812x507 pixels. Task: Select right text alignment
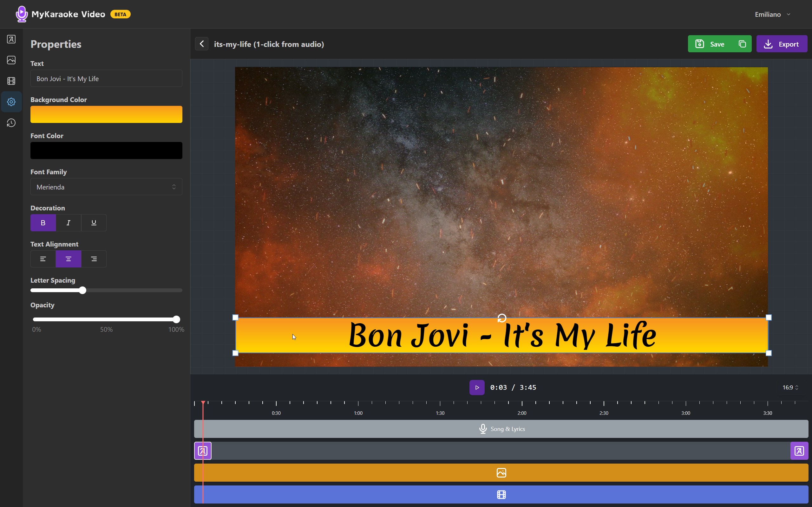(94, 259)
